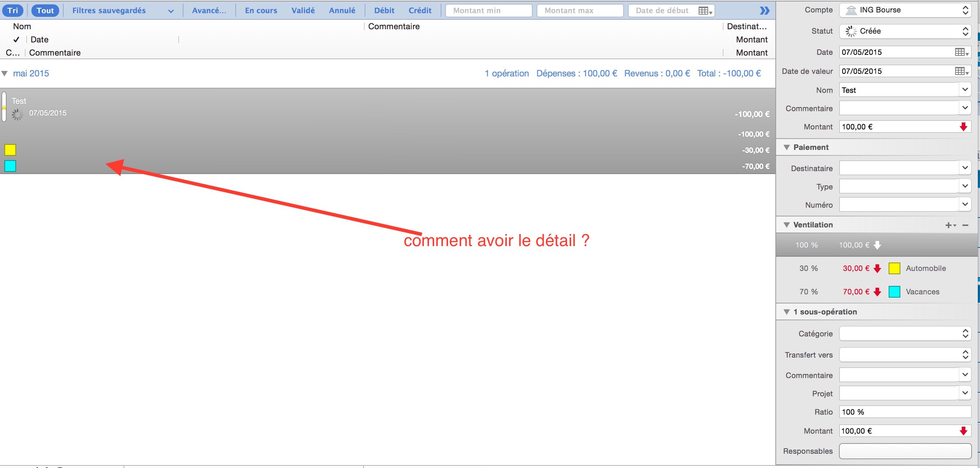Click the -30,00 € sub-amount in list
The height and width of the screenshot is (468, 980).
[x=756, y=150]
